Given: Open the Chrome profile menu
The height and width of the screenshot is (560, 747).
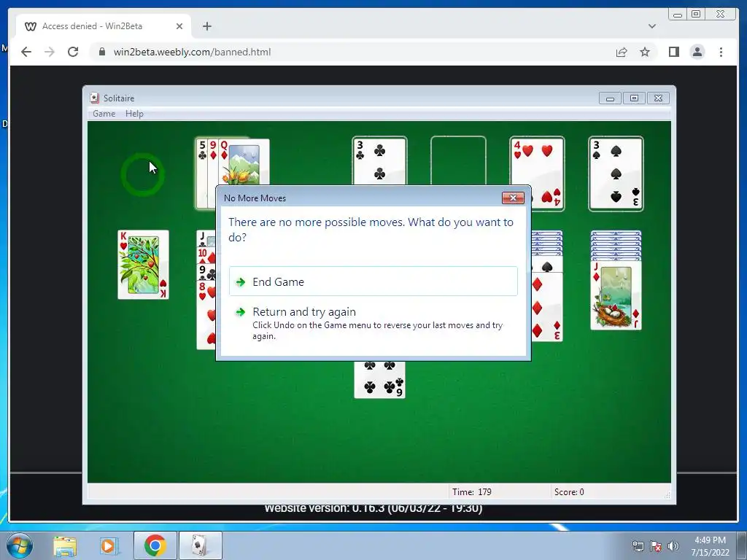Looking at the screenshot, I should pos(697,52).
